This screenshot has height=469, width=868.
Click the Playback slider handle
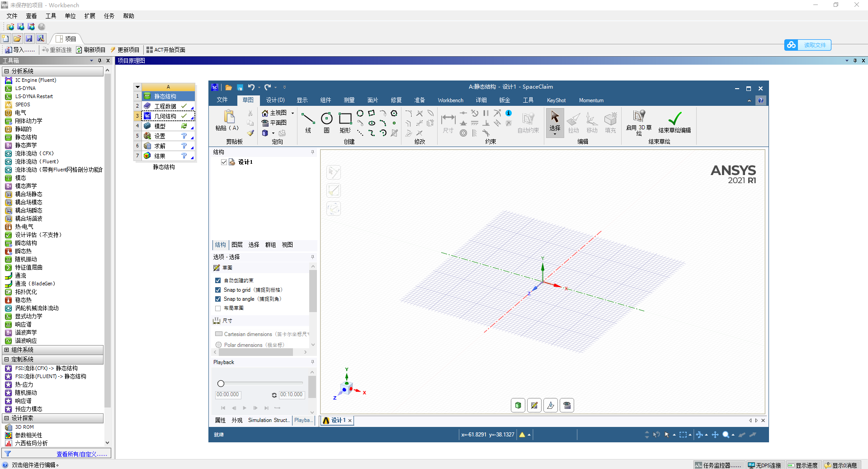click(221, 384)
